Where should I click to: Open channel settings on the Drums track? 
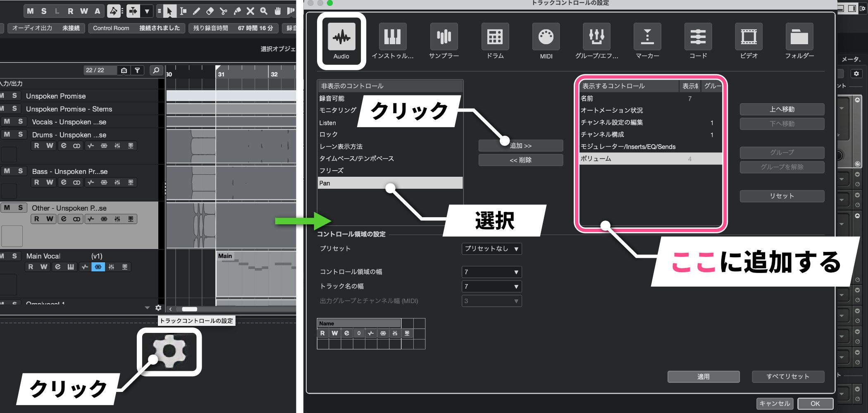(x=64, y=146)
